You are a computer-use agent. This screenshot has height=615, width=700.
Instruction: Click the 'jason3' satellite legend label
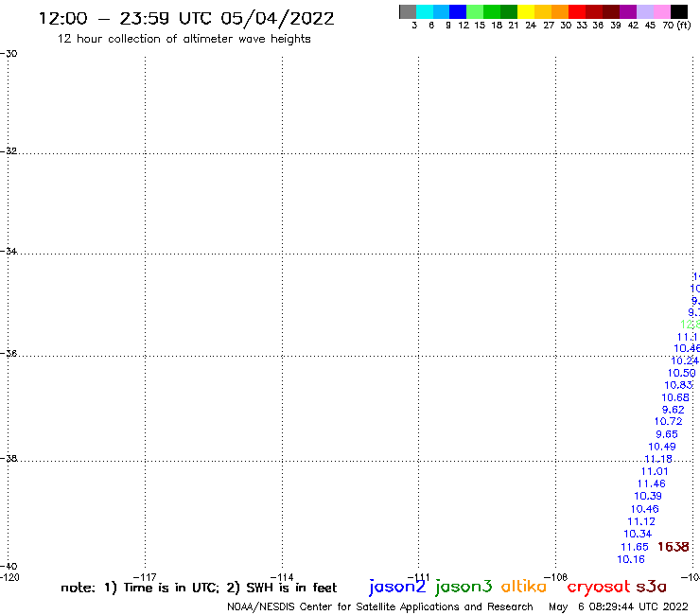pos(464,587)
